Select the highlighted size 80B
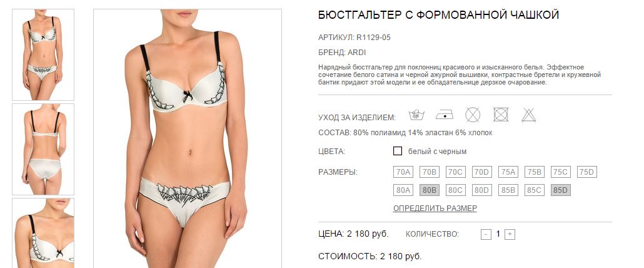The height and width of the screenshot is (268, 644). point(429,190)
